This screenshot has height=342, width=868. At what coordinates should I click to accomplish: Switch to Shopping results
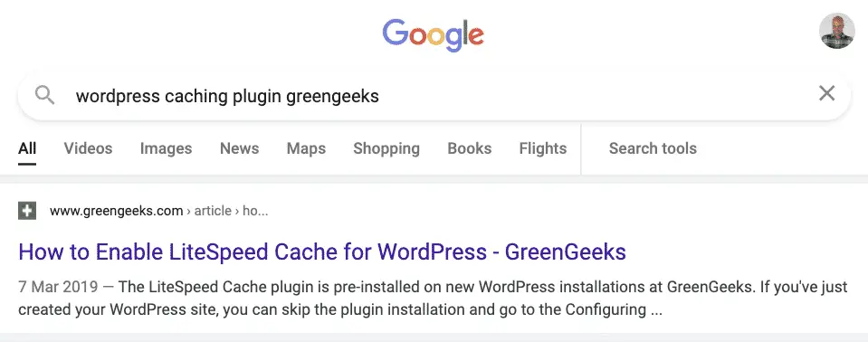click(386, 148)
